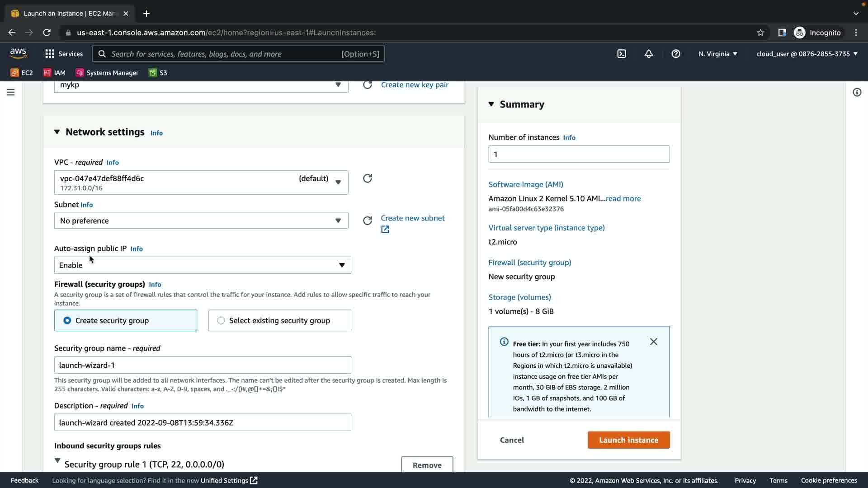Open the N. Virginia region menu
This screenshot has height=488, width=868.
click(x=717, y=54)
